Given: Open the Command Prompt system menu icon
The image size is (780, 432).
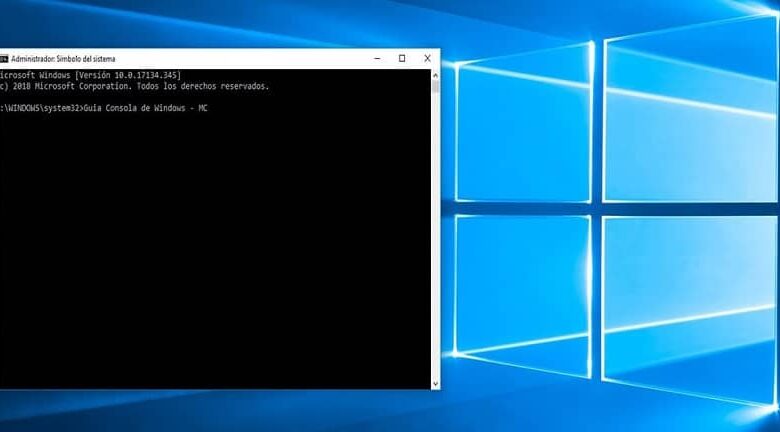Looking at the screenshot, I should [4, 59].
